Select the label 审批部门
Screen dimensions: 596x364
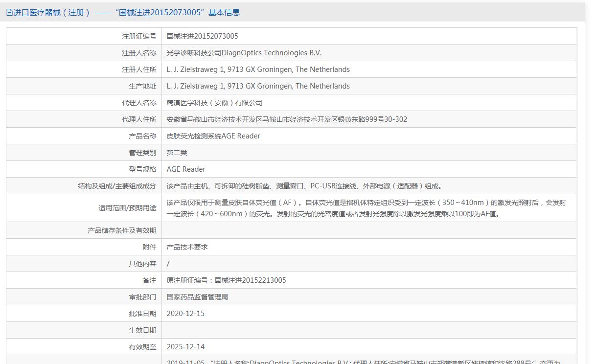click(x=142, y=297)
